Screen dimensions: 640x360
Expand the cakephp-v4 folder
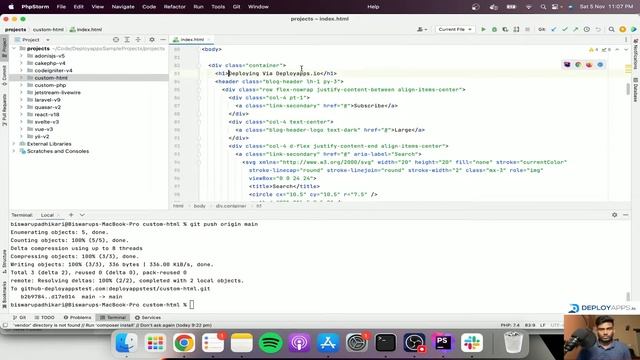(21, 63)
